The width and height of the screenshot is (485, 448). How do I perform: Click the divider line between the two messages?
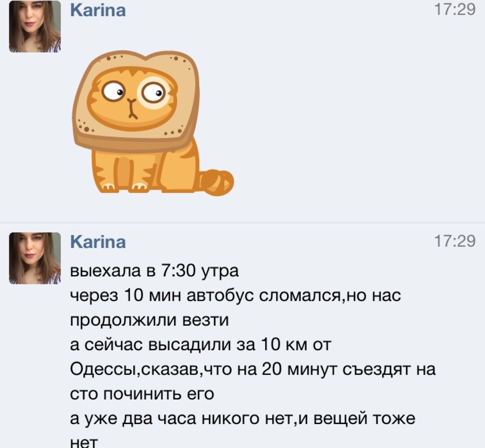(x=242, y=223)
